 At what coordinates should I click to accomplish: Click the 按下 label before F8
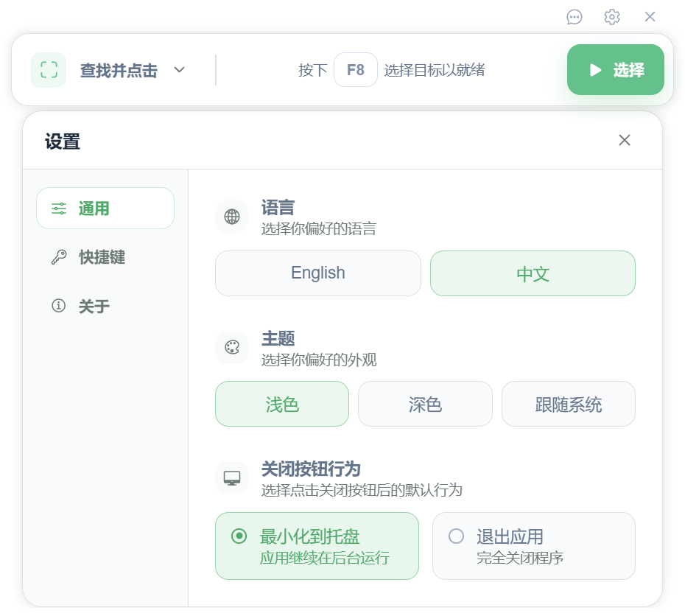point(313,70)
